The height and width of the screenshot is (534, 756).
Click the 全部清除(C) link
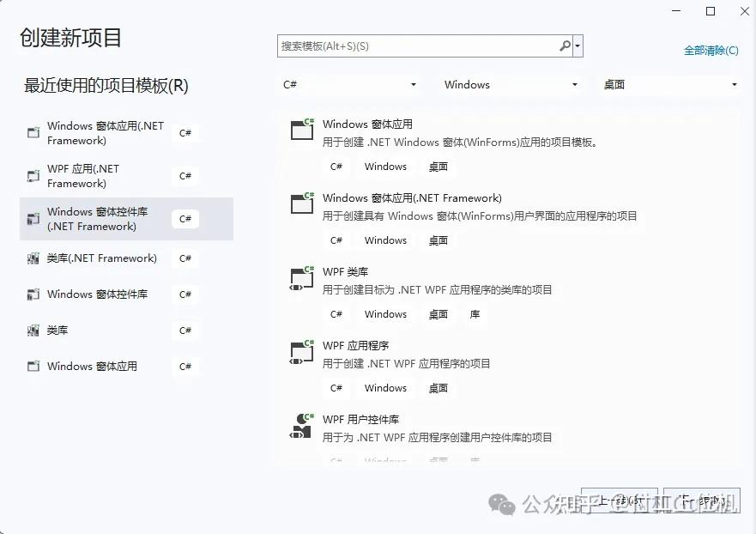pyautogui.click(x=711, y=51)
